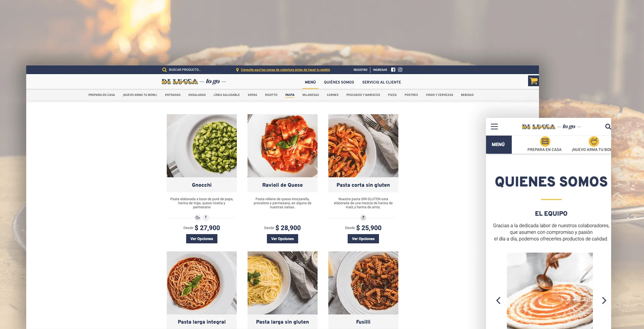Click the Facebook icon in top bar
The height and width of the screenshot is (329, 644).
pyautogui.click(x=393, y=70)
